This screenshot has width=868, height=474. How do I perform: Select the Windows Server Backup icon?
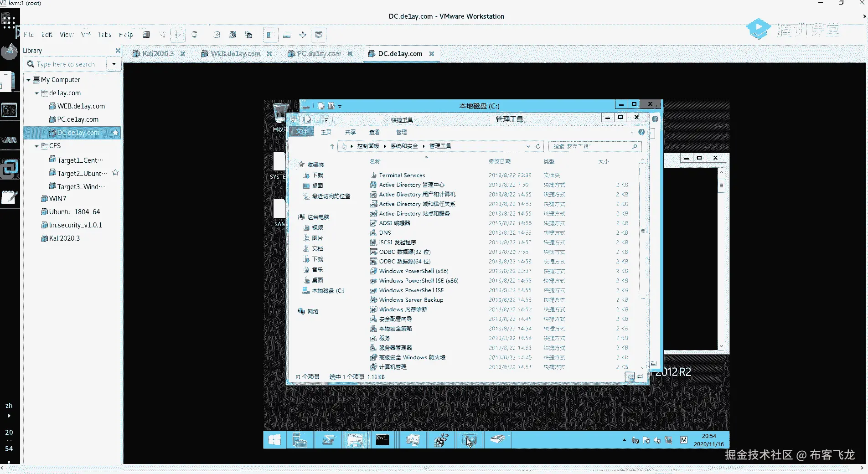(x=373, y=300)
